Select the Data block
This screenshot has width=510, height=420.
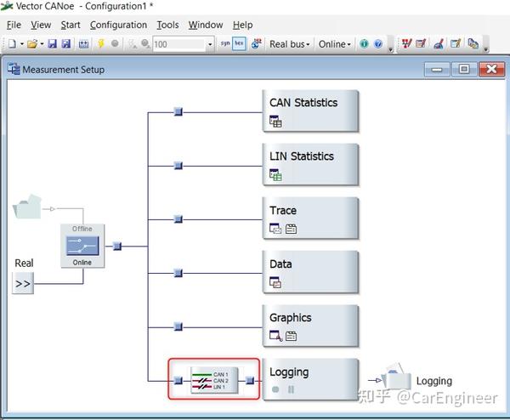(310, 272)
